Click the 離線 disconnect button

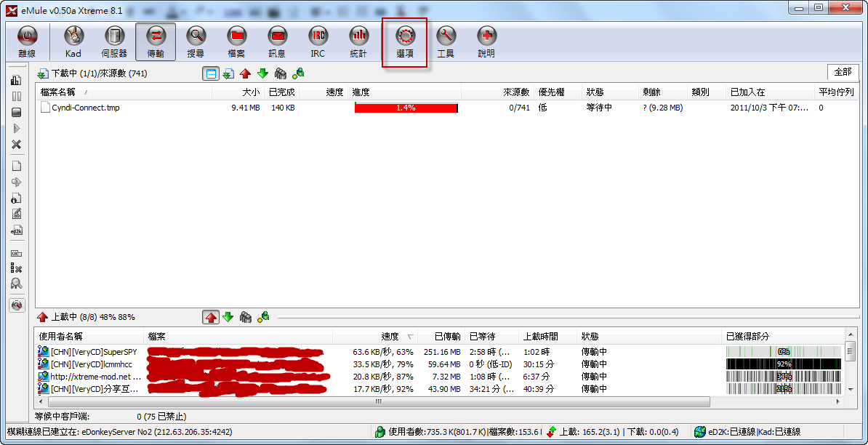click(27, 42)
